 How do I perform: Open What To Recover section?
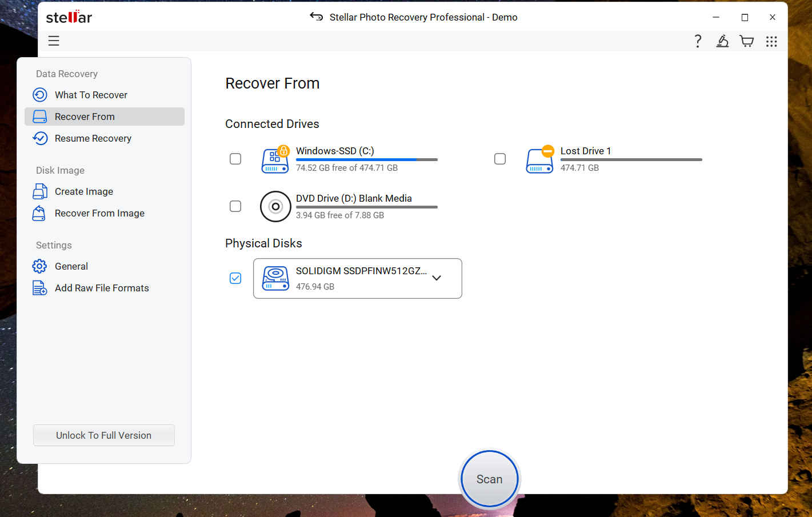coord(105,95)
